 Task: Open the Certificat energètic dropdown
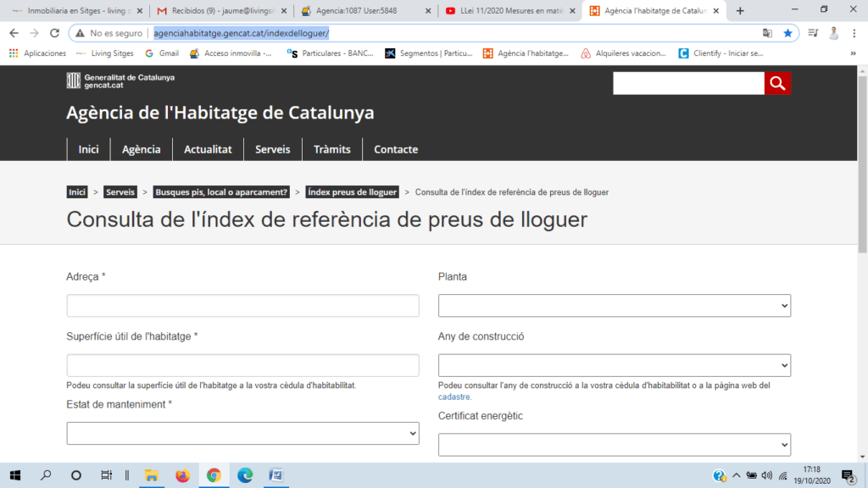[x=614, y=445]
